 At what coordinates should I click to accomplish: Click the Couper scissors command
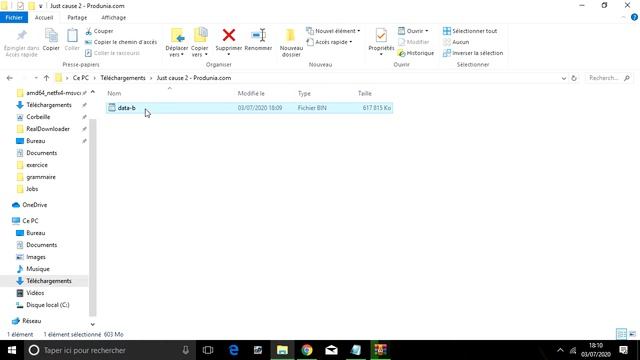pos(99,31)
